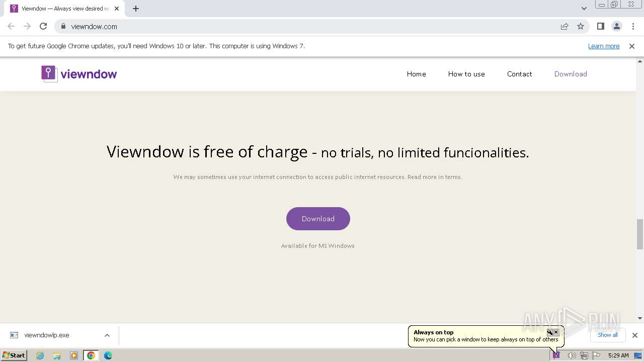
Task: Click the purple Download button
Action: tap(318, 219)
